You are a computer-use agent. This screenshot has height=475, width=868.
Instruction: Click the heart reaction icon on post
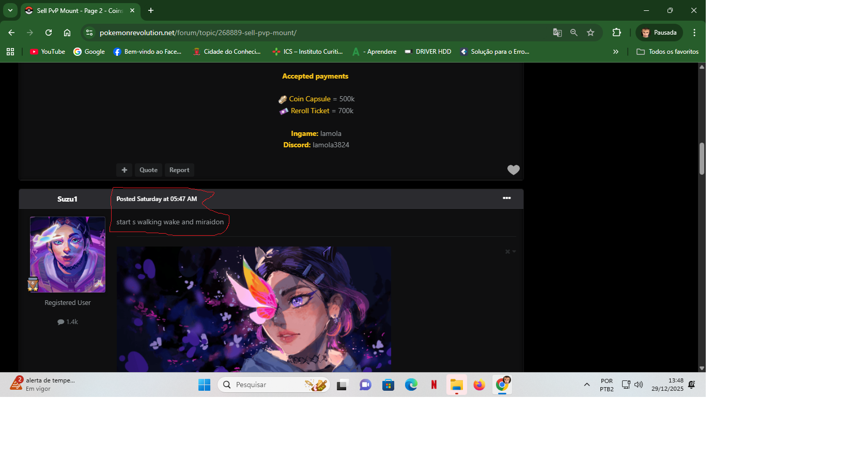tap(513, 170)
